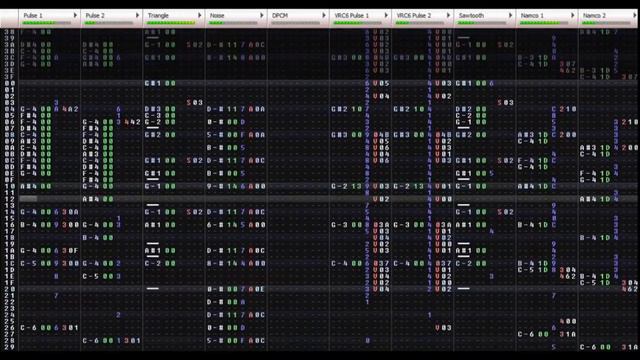Click the highlighted cursor cell in Pulse 1 row 12
This screenshot has width=640, height=360.
pyautogui.click(x=28, y=199)
